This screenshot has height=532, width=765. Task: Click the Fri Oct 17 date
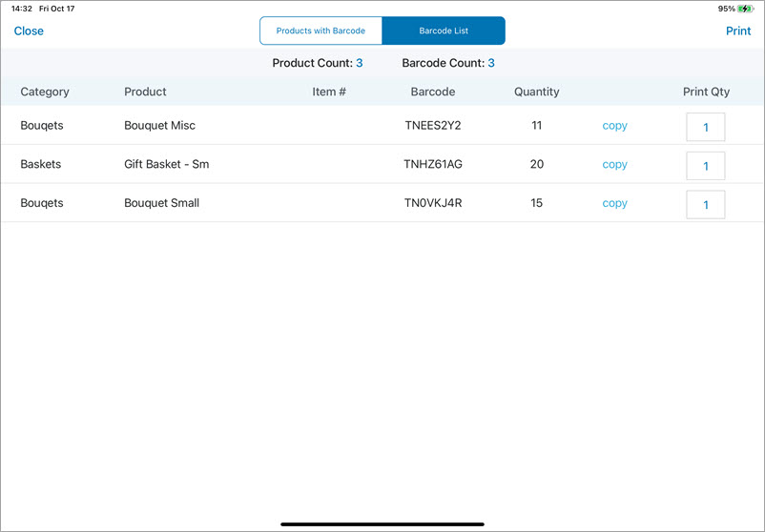(x=56, y=9)
